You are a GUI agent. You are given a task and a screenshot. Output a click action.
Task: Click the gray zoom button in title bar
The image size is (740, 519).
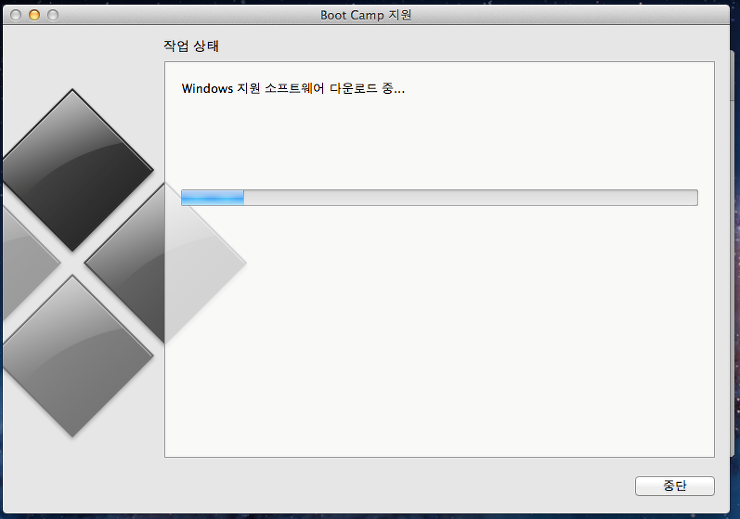tap(53, 15)
